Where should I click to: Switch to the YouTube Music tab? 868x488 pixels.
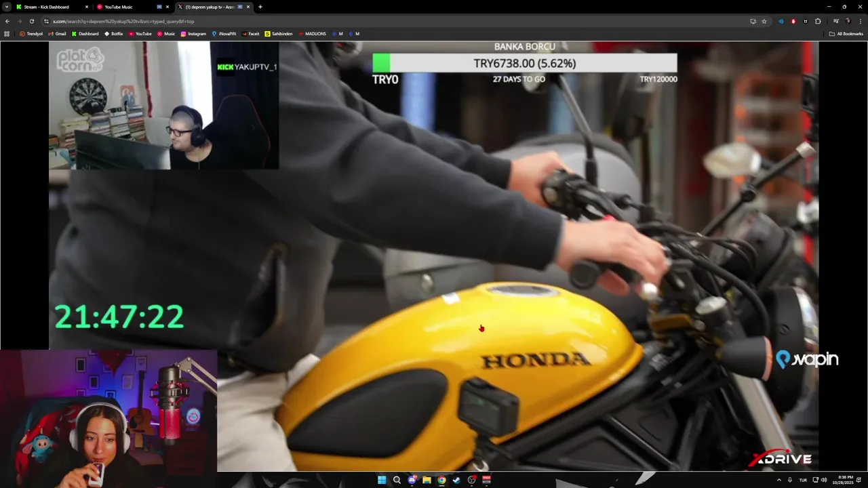click(133, 7)
